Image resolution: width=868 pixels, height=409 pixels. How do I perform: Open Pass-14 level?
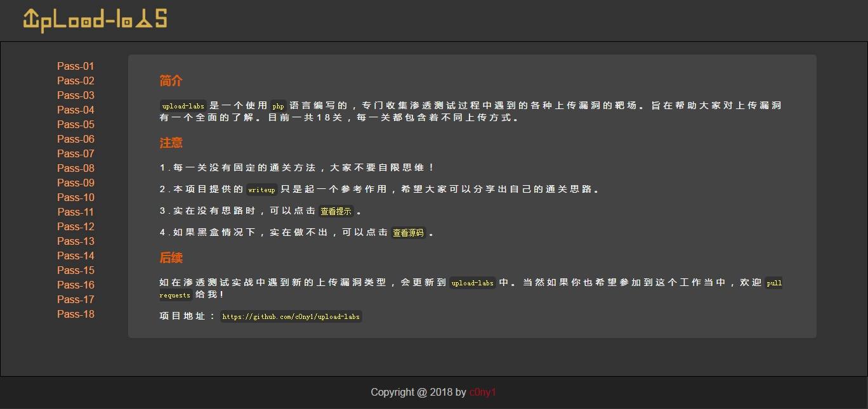pyautogui.click(x=76, y=256)
